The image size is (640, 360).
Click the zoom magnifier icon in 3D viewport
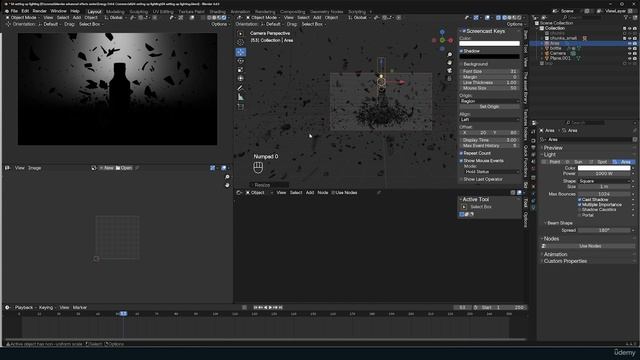click(x=449, y=55)
